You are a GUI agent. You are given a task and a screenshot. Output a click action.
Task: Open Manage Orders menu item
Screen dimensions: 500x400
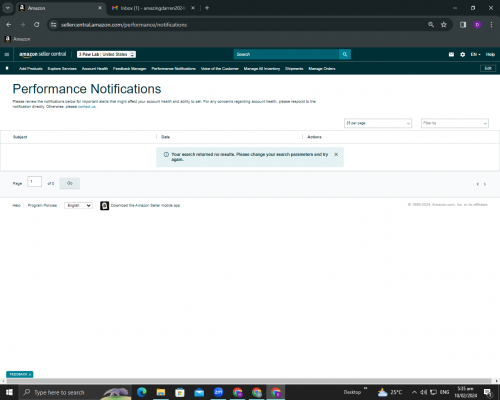click(322, 69)
